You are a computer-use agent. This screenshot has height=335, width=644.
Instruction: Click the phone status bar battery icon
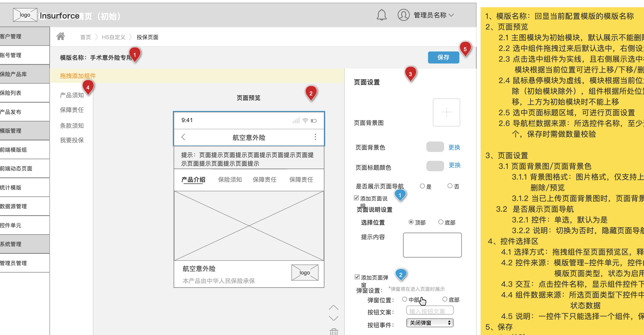tap(314, 121)
